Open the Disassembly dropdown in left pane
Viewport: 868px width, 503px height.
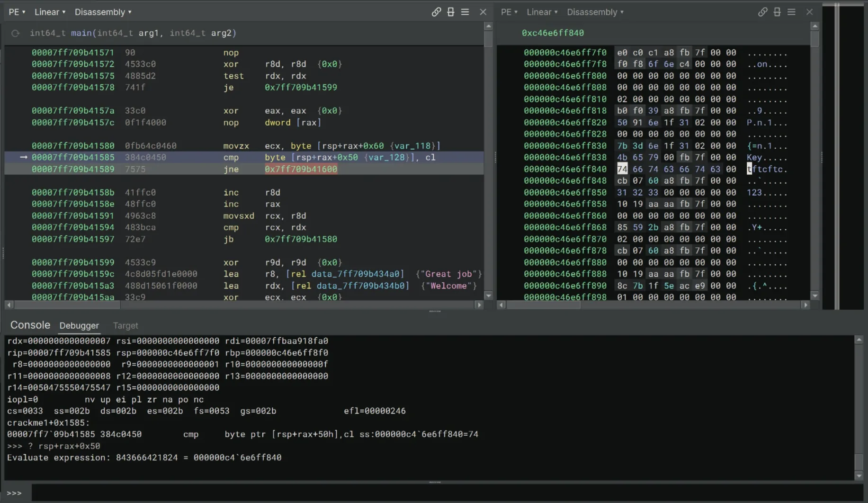(x=103, y=12)
